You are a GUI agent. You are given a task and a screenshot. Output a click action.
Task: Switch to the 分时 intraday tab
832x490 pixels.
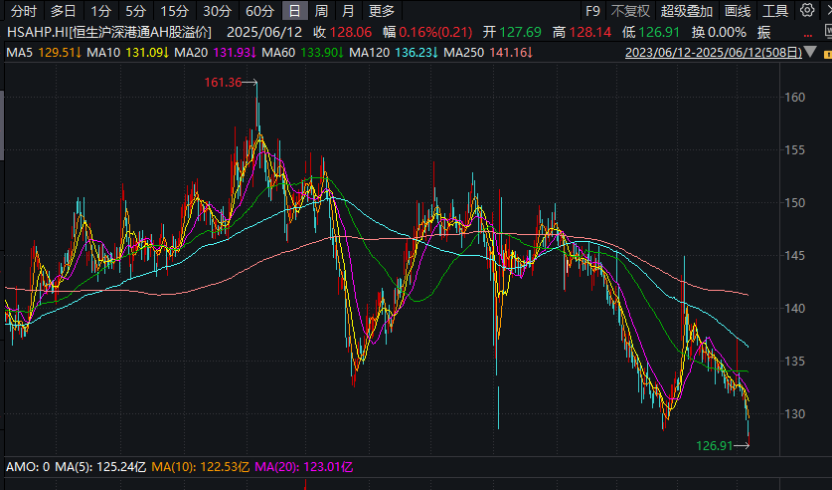coord(23,12)
